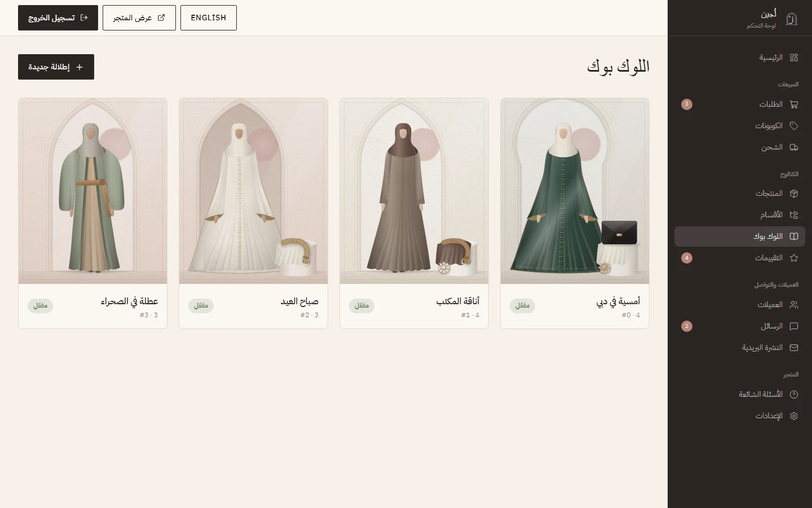Click the plus icon on إطلالة جديدة
The height and width of the screenshot is (508, 812).
[x=80, y=67]
